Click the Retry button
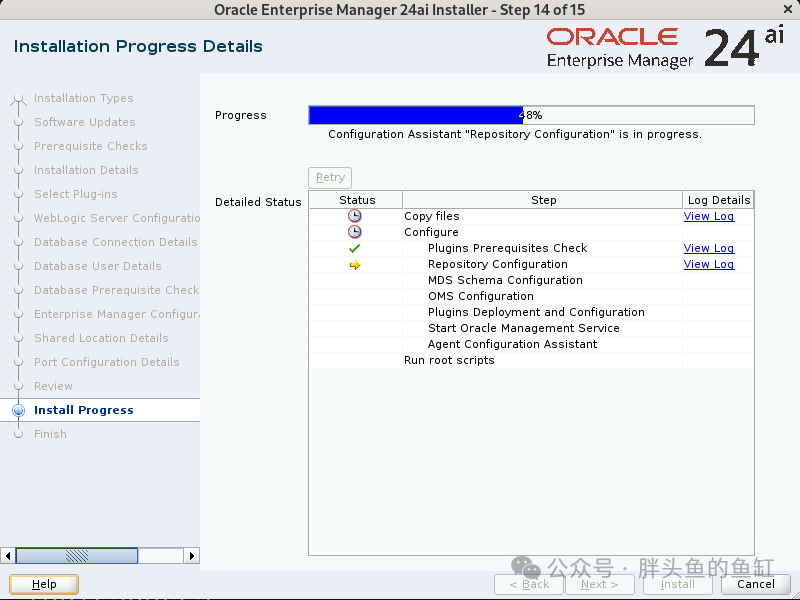The image size is (800, 600). 330,178
